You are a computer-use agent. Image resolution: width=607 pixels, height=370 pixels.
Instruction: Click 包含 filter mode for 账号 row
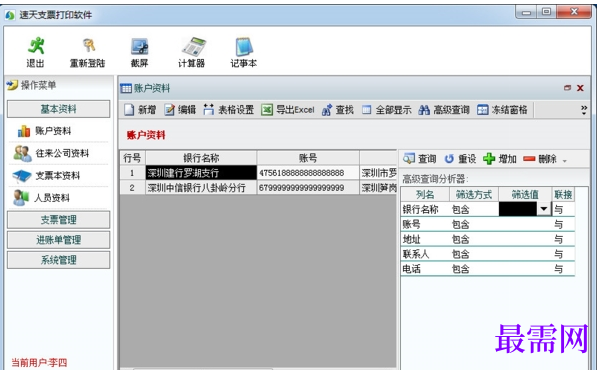point(461,224)
